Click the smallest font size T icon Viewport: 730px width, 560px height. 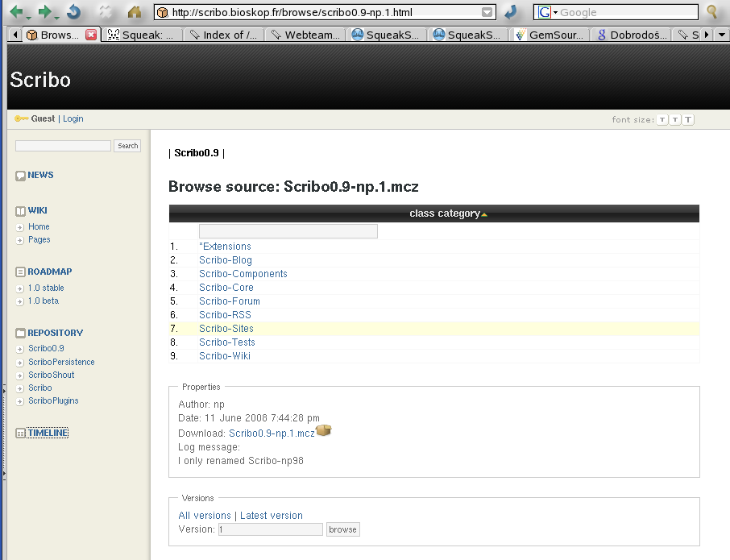662,120
